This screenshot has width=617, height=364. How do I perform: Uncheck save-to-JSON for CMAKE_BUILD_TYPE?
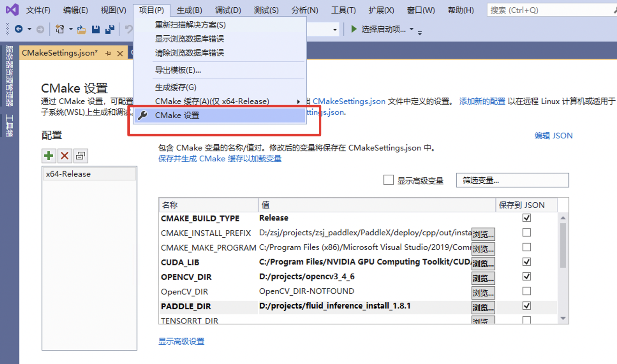tap(526, 218)
